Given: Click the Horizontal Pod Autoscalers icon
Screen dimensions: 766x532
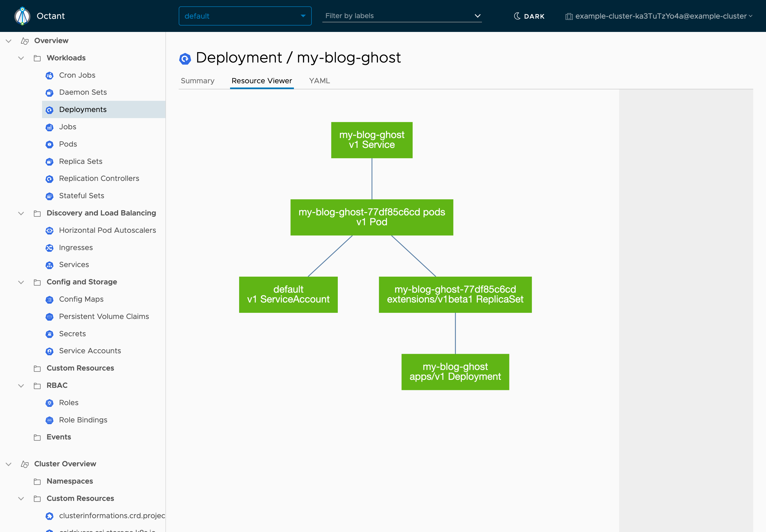Looking at the screenshot, I should [x=49, y=230].
